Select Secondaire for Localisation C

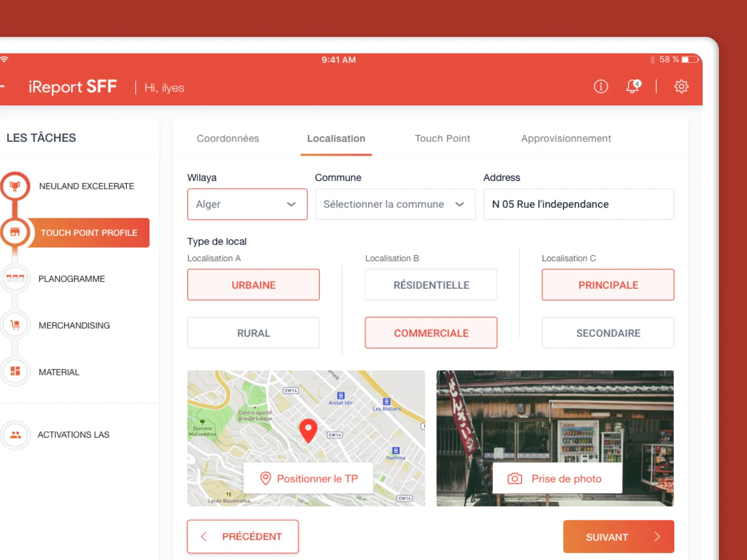tap(608, 333)
